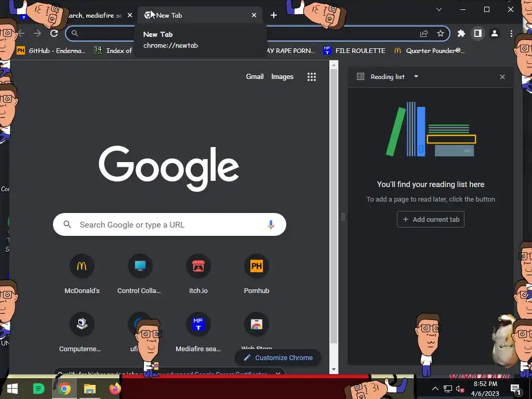Click the forward navigation arrow
The height and width of the screenshot is (399, 532).
[37, 33]
